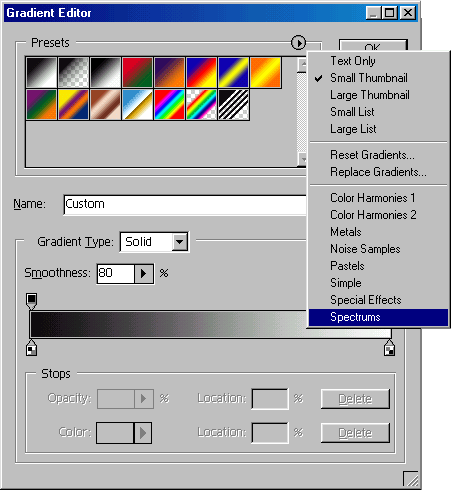Click into the Name text field

pyautogui.click(x=185, y=204)
